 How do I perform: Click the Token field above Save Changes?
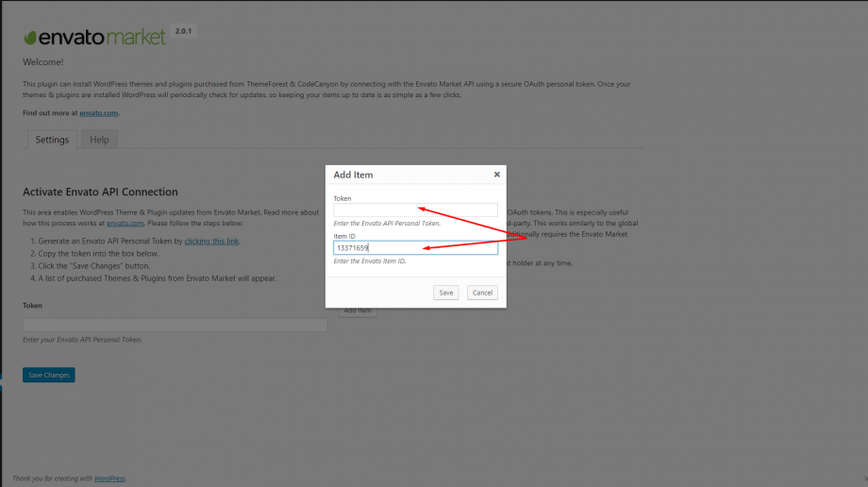click(175, 325)
